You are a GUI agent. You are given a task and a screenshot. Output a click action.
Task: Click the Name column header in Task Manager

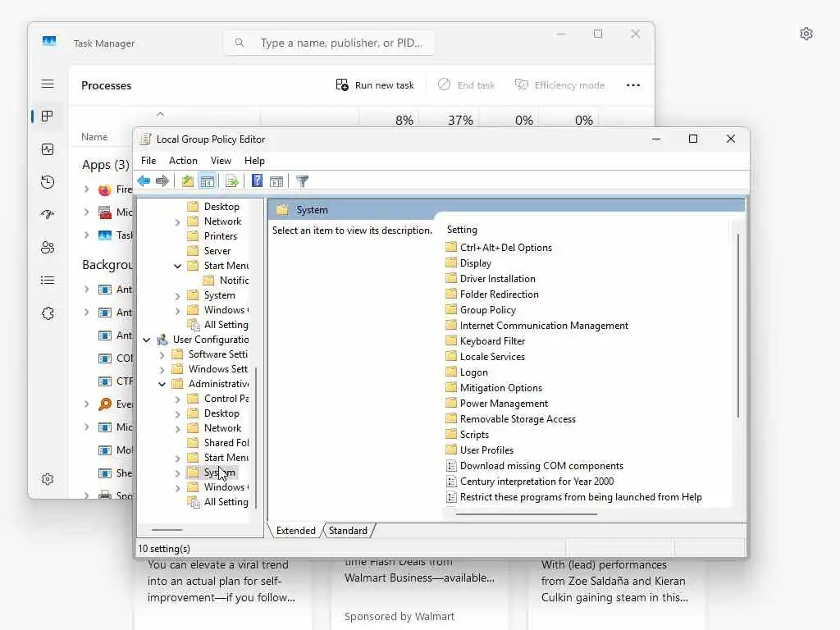(94, 137)
